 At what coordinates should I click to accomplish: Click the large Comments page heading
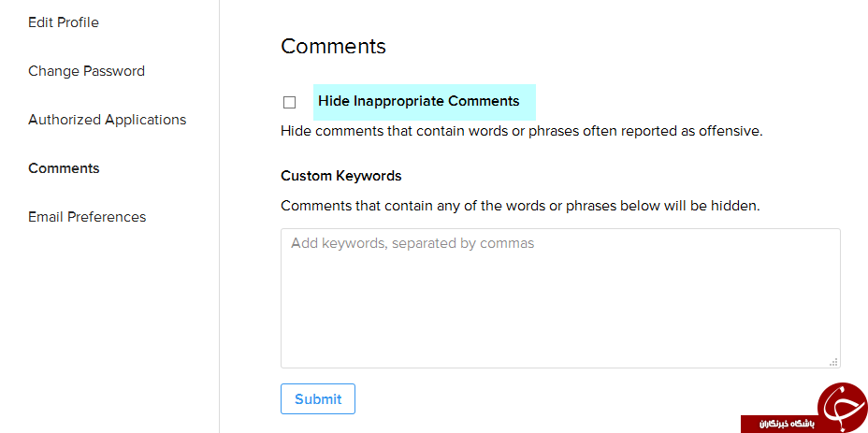[x=333, y=46]
